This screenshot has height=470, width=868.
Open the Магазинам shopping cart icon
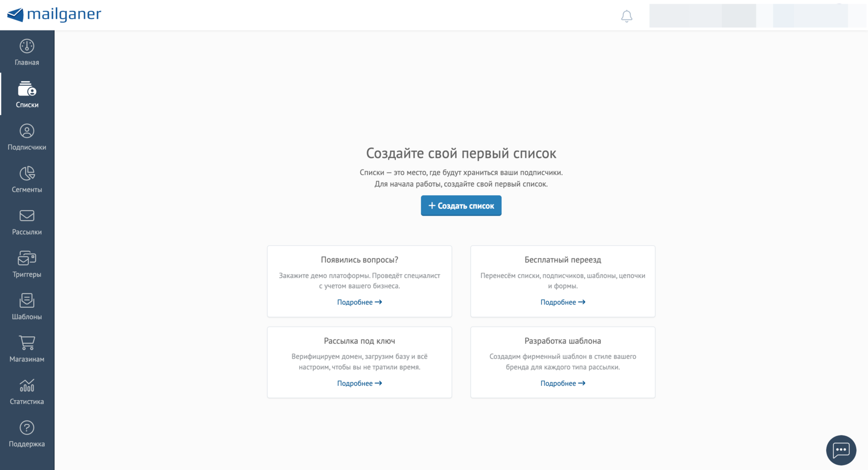tap(27, 343)
